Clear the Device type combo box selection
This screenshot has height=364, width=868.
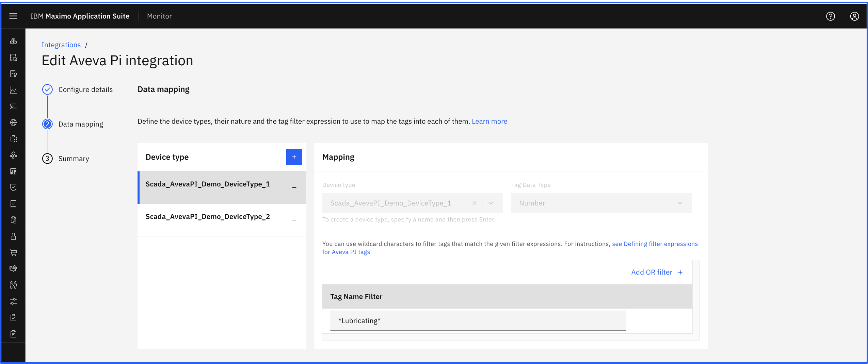click(474, 203)
